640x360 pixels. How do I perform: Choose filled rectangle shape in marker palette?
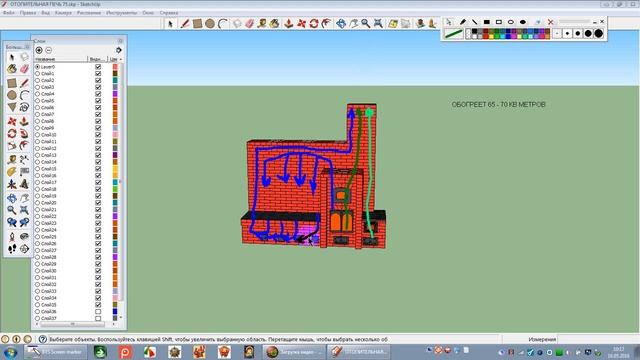click(x=487, y=22)
